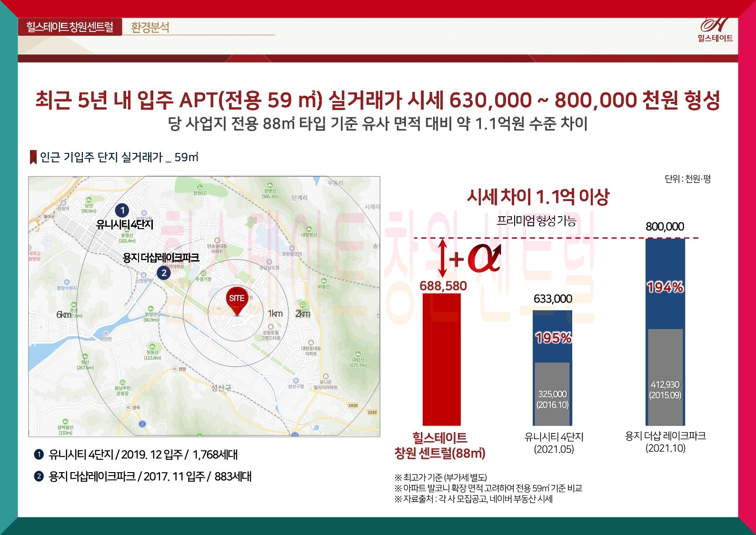Click the 단계리 label on map
756x535 pixels.
[x=299, y=197]
